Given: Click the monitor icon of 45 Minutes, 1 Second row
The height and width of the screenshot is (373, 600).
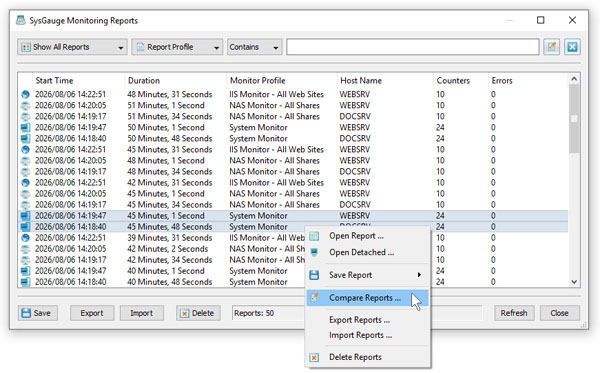Looking at the screenshot, I should pyautogui.click(x=25, y=216).
